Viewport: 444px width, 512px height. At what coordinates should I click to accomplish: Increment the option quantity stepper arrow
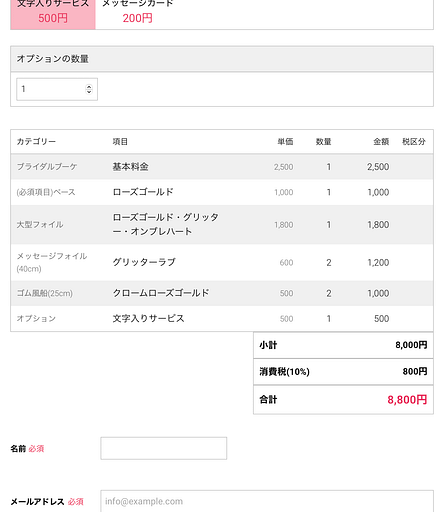click(89, 87)
